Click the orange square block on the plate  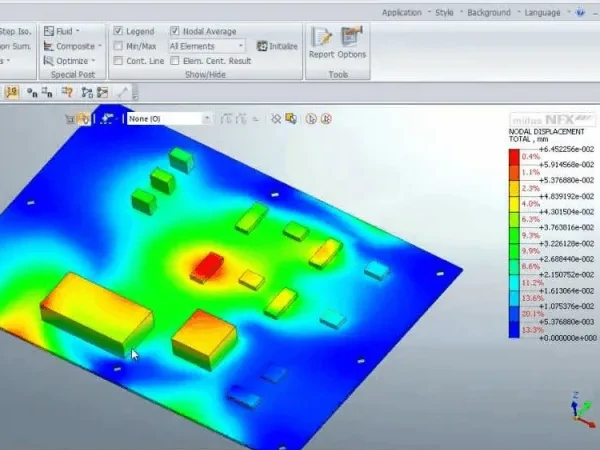click(204, 339)
